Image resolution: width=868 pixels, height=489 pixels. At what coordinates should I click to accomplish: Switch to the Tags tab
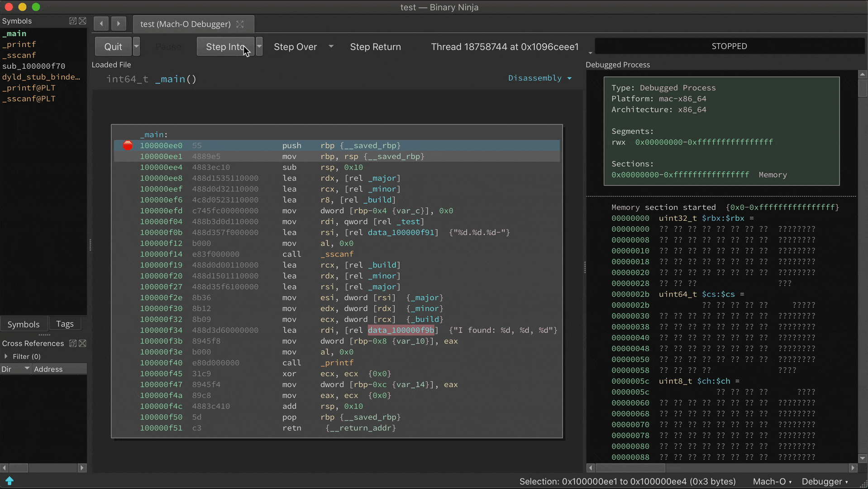pyautogui.click(x=65, y=324)
